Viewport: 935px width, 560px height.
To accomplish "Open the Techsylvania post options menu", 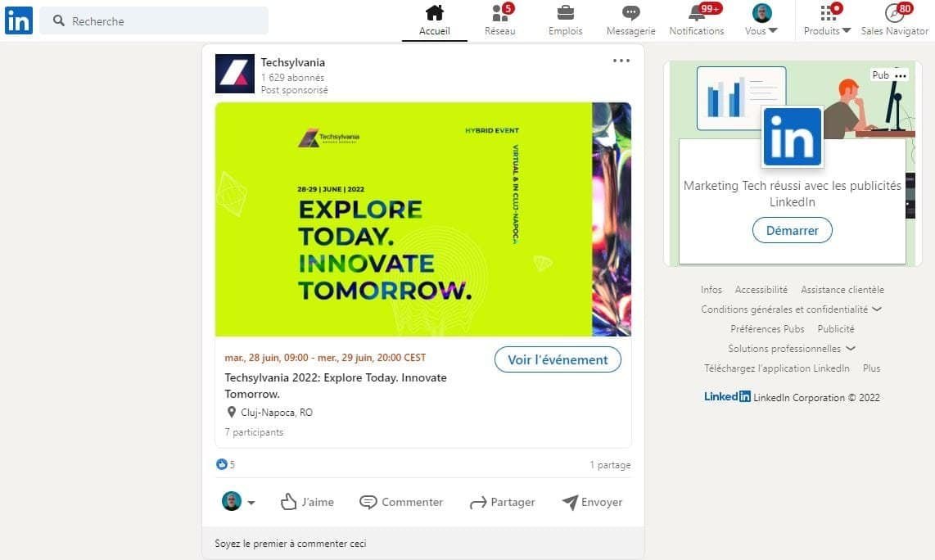I will pyautogui.click(x=621, y=61).
